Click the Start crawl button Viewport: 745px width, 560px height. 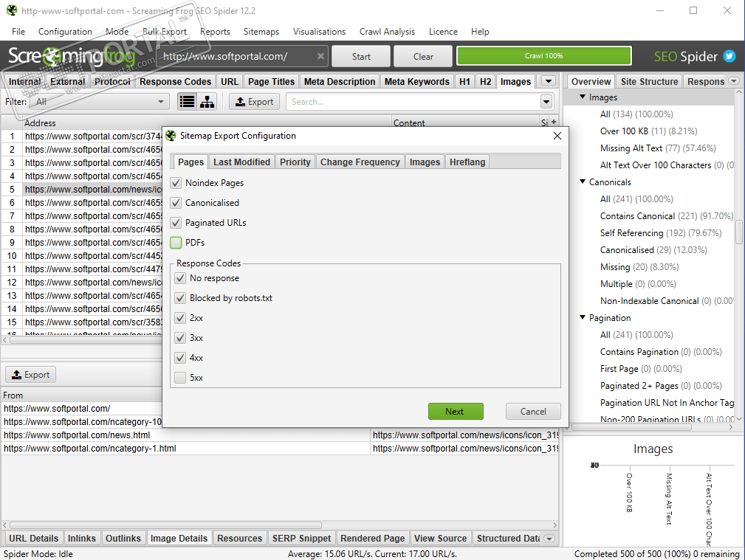point(361,56)
